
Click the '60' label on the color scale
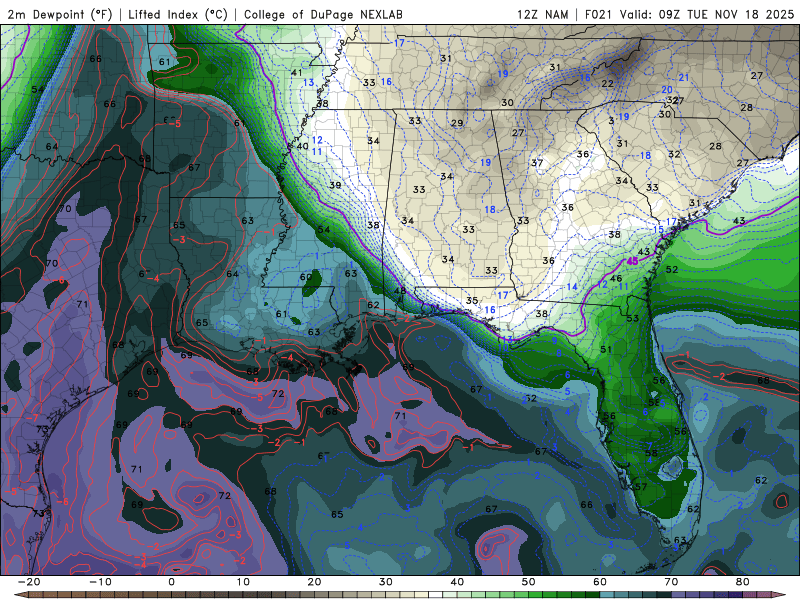coord(600,582)
